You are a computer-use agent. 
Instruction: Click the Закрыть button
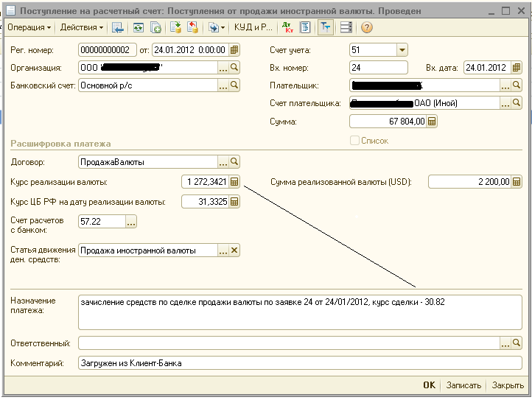click(508, 385)
